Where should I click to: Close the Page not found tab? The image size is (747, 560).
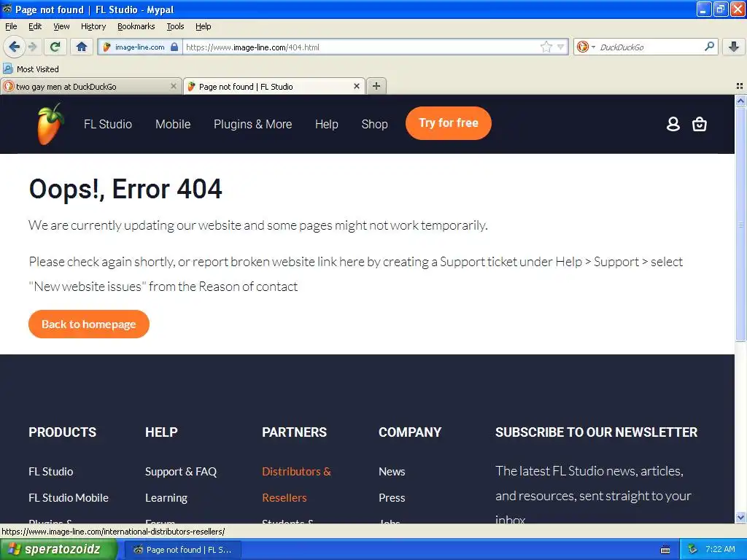point(356,86)
